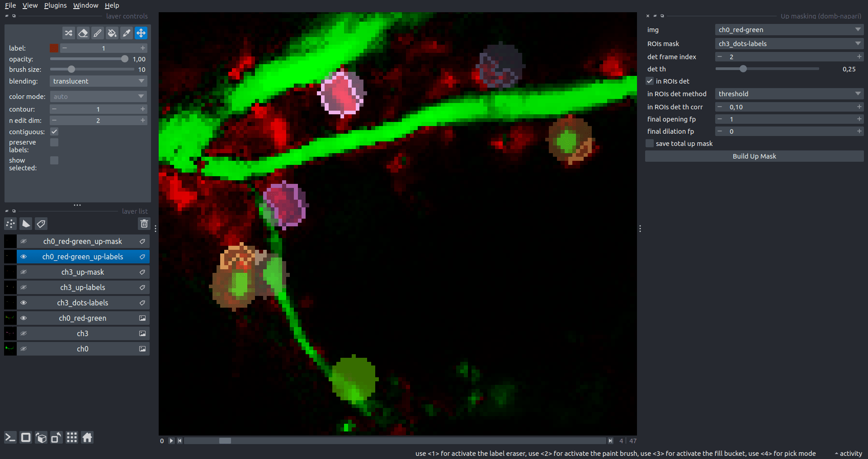Increase the label number value
This screenshot has height=459, width=868.
click(143, 48)
